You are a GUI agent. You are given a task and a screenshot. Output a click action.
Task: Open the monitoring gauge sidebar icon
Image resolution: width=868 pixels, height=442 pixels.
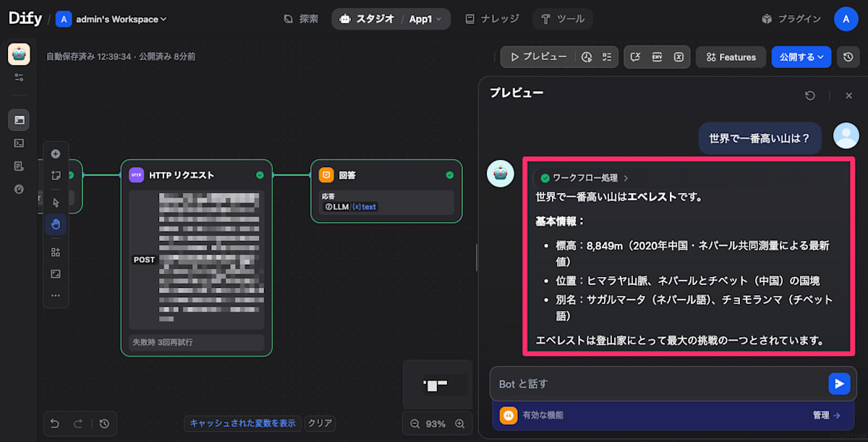click(19, 190)
